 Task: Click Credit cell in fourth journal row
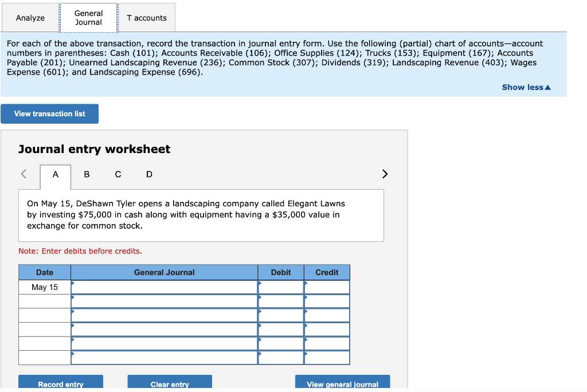click(327, 330)
